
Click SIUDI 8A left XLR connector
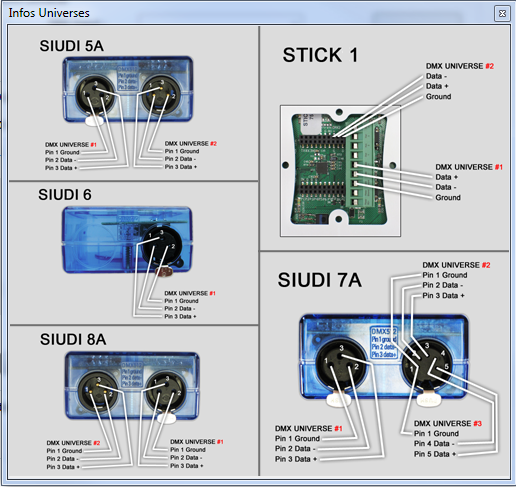pyautogui.click(x=98, y=391)
